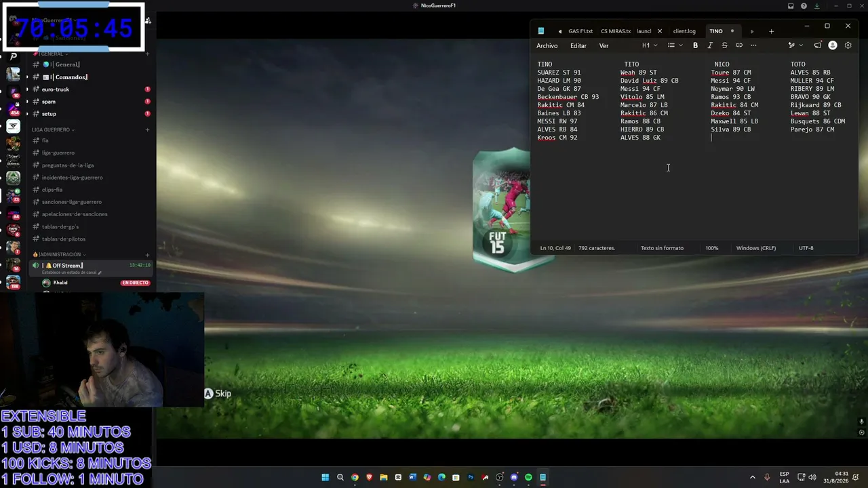Viewport: 868px width, 488px height.
Task: Click the FUT 15 player card
Action: 502,210
